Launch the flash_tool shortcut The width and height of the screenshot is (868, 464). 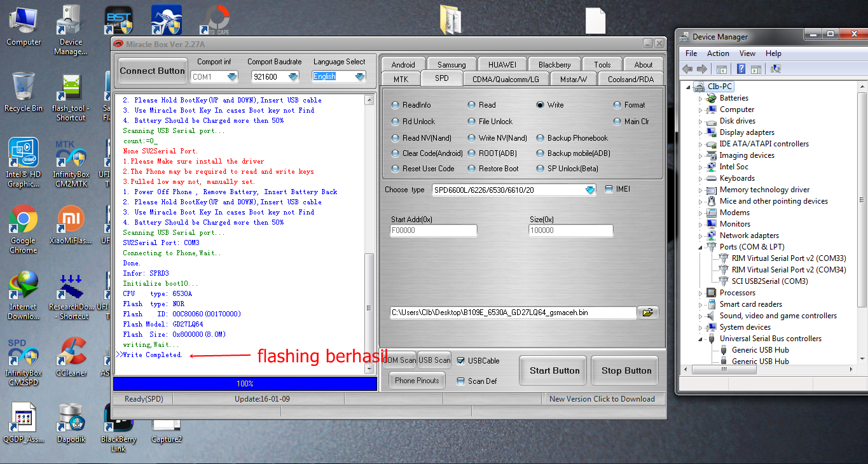71,97
